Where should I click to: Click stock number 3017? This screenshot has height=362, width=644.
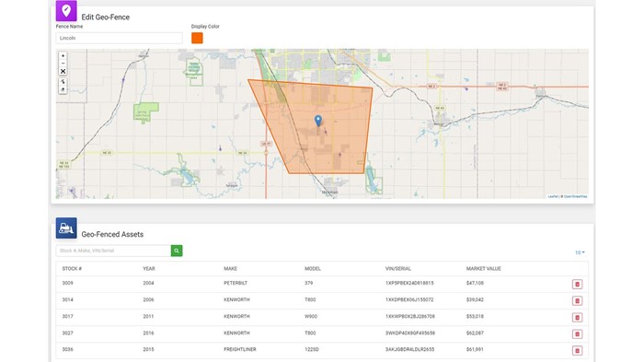coord(67,316)
